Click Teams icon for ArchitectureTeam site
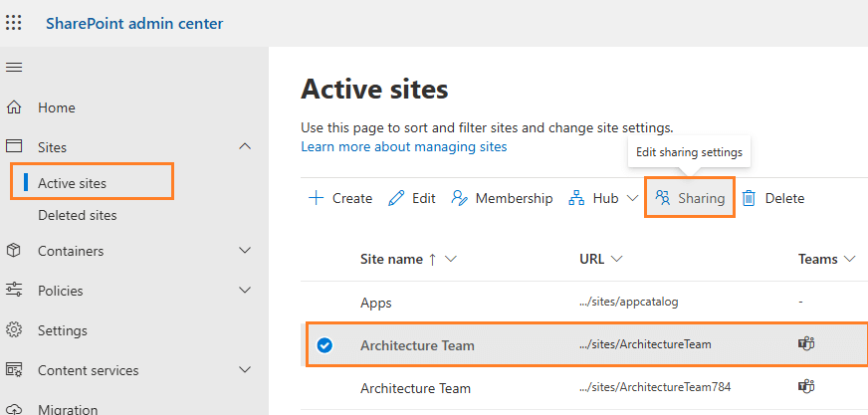Viewport: 868px width, 415px height. [806, 344]
